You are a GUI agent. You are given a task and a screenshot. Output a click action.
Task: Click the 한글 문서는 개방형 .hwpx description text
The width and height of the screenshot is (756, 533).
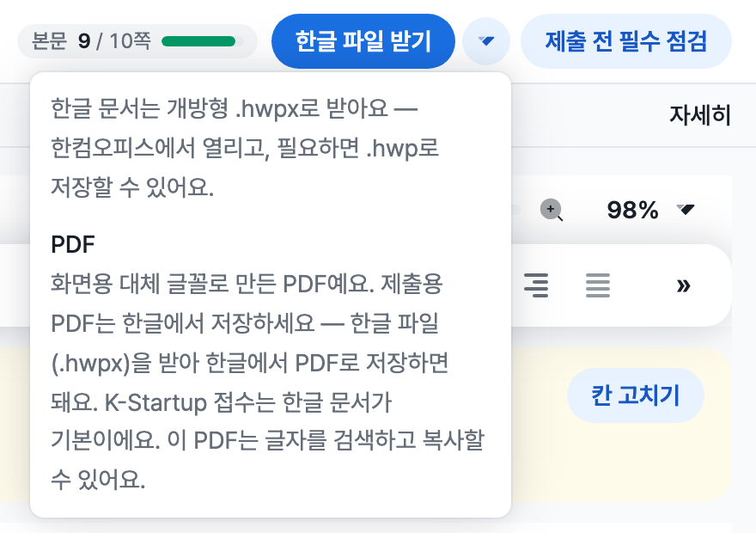tap(245, 148)
